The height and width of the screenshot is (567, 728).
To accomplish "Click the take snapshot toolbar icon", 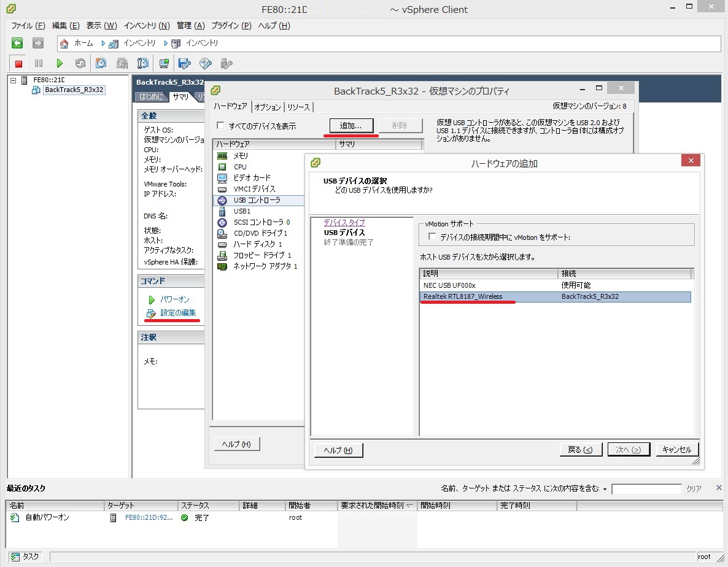I will (101, 64).
